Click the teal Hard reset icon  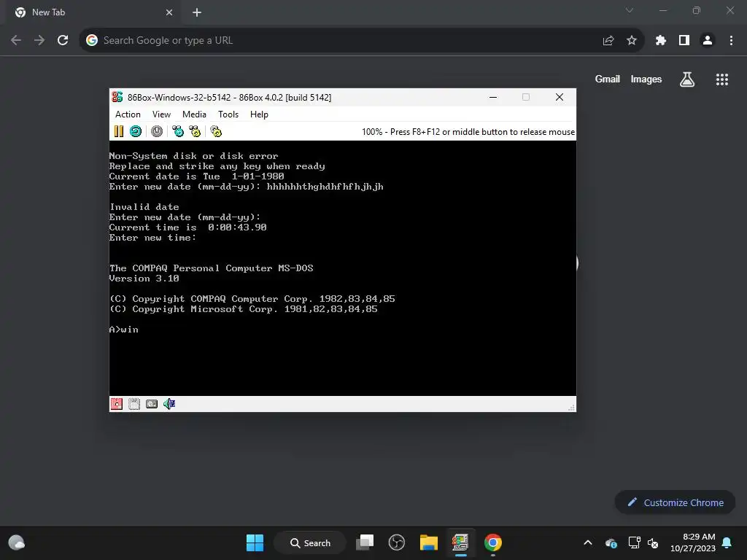[136, 131]
